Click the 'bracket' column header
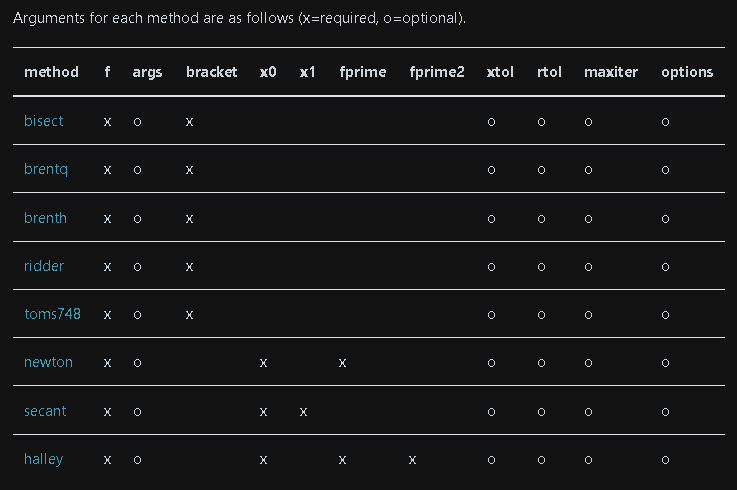This screenshot has width=737, height=490. click(212, 72)
